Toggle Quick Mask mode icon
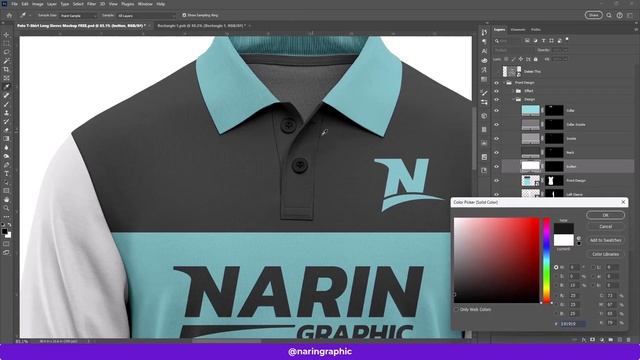 coord(6,244)
